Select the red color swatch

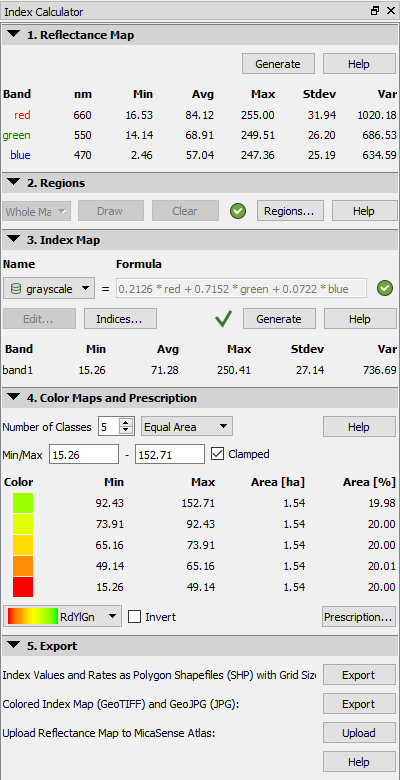click(23, 587)
